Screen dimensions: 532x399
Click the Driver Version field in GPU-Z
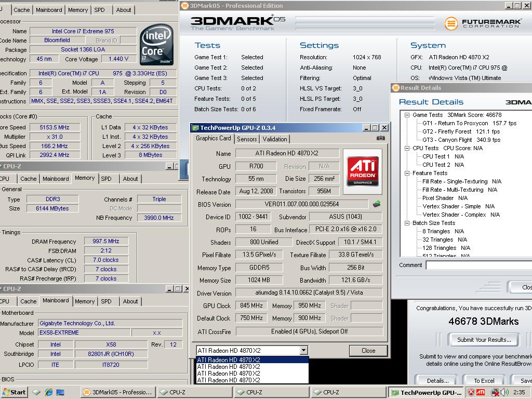click(x=309, y=292)
